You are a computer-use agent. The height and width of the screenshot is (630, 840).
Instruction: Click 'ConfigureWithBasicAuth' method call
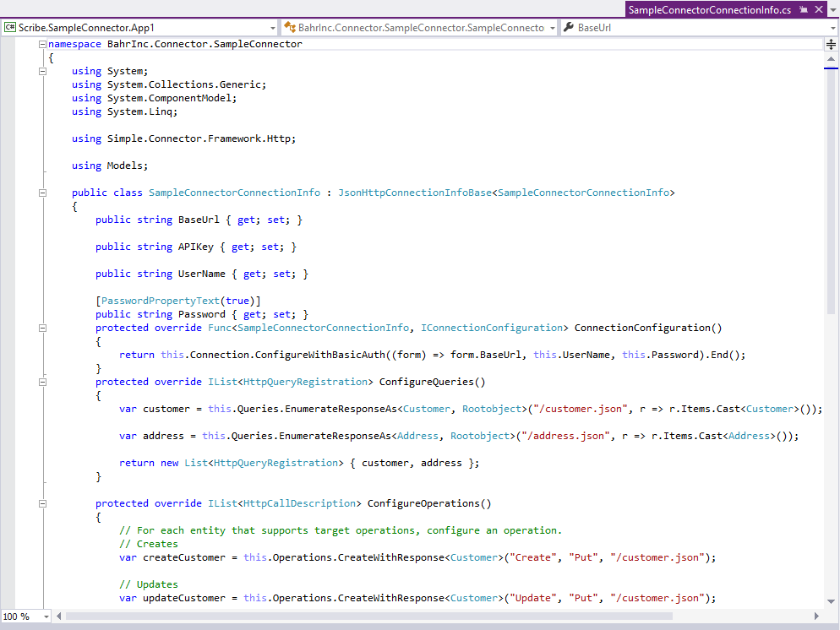click(x=319, y=355)
